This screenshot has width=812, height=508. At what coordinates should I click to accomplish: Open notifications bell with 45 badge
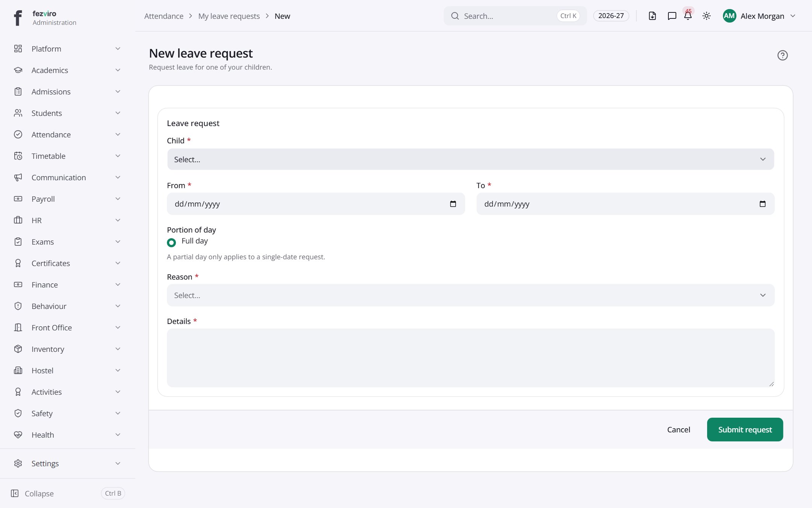688,15
